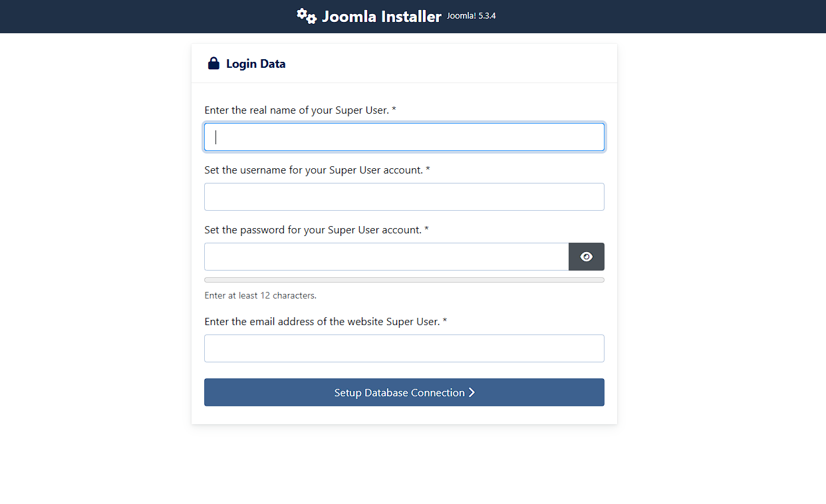Viewport: 826px width, 504px height.
Task: Click the "Enter the real name" label
Action: 296,110
